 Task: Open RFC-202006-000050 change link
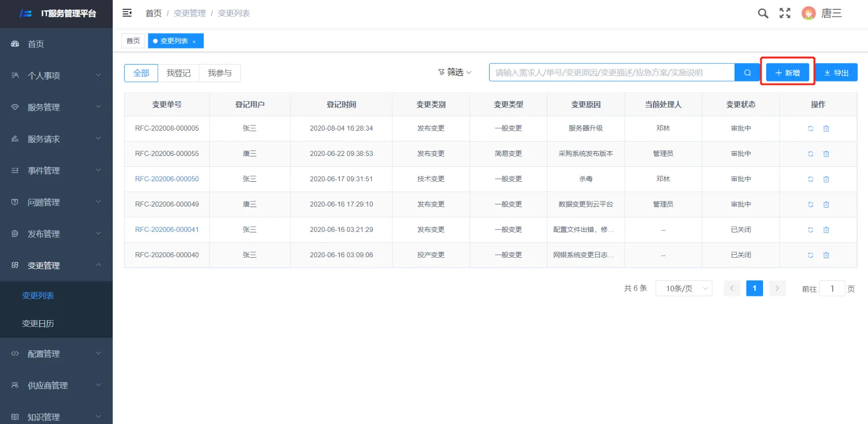coord(167,179)
